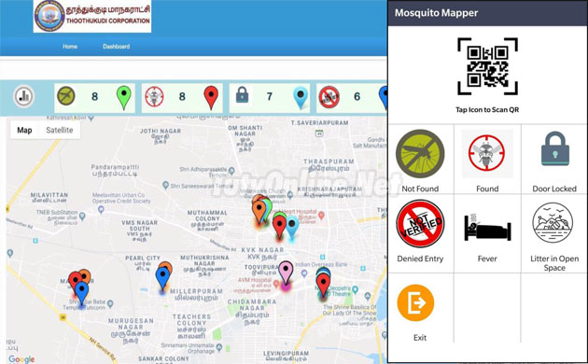Click the light blue pin in the legend
This screenshot has width=588, height=364.
pos(301,98)
